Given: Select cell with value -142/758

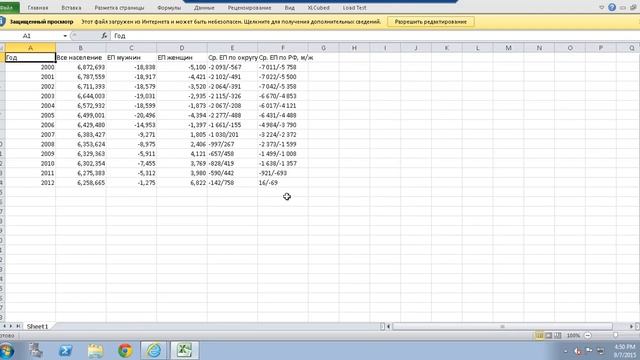Looking at the screenshot, I should [232, 183].
